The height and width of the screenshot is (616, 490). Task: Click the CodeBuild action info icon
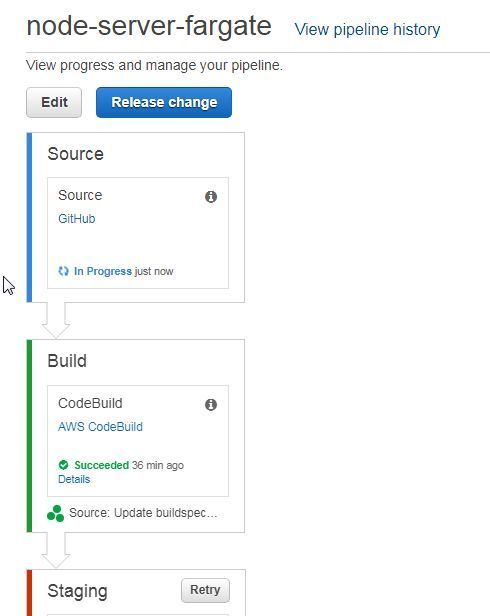[x=211, y=404]
